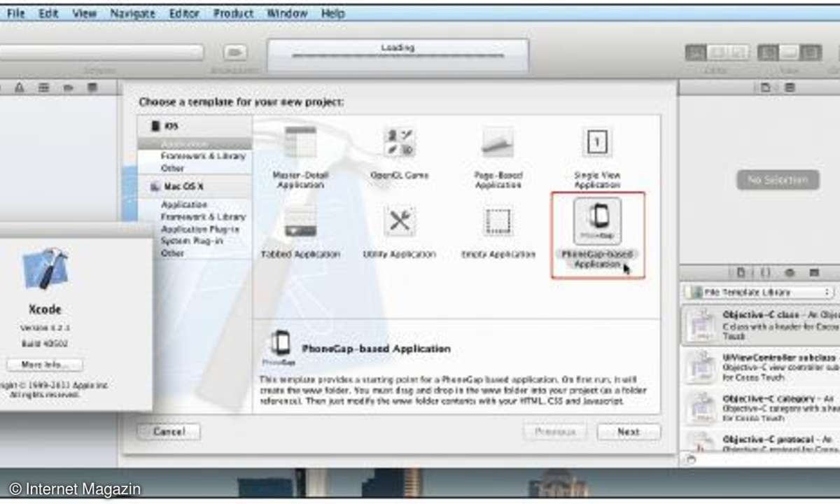
Task: Show the Media library tab
Action: [813, 272]
